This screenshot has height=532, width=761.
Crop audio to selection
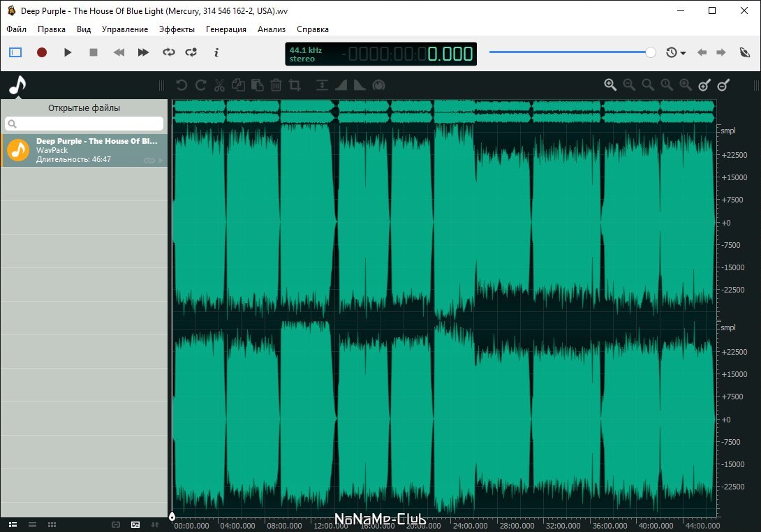coord(295,85)
